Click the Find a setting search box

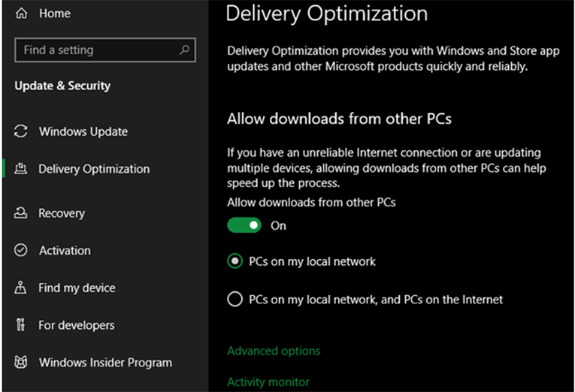click(x=98, y=50)
